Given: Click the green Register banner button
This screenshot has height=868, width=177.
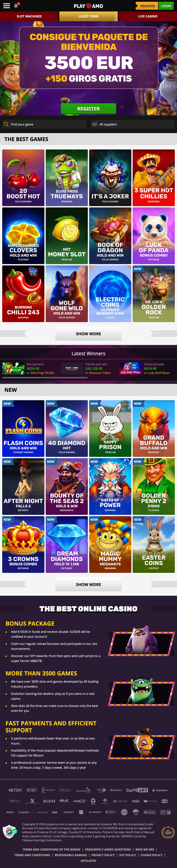Looking at the screenshot, I should pyautogui.click(x=88, y=109).
